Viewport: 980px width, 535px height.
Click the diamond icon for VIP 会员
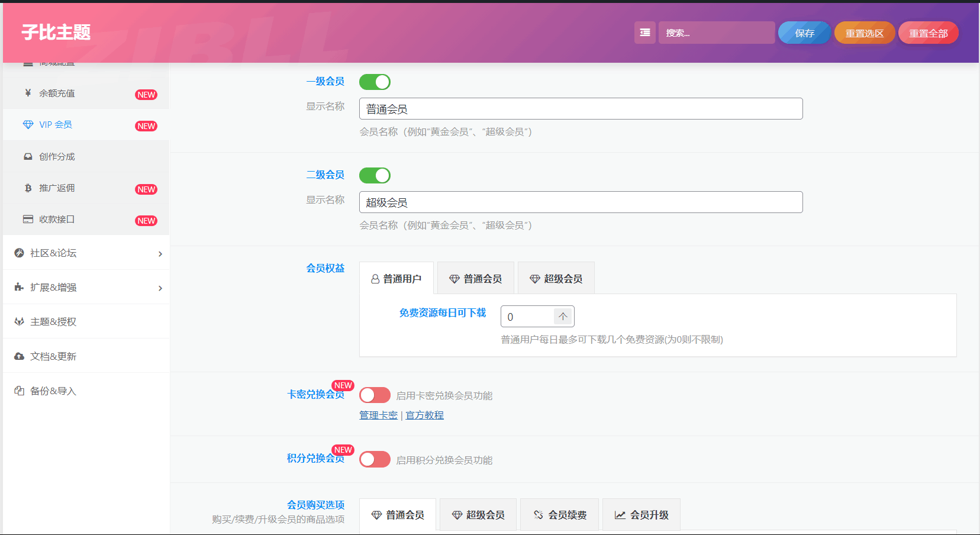coord(28,124)
